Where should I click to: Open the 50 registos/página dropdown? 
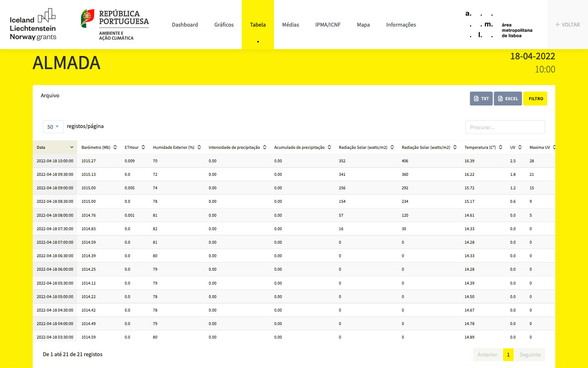pyautogui.click(x=53, y=127)
